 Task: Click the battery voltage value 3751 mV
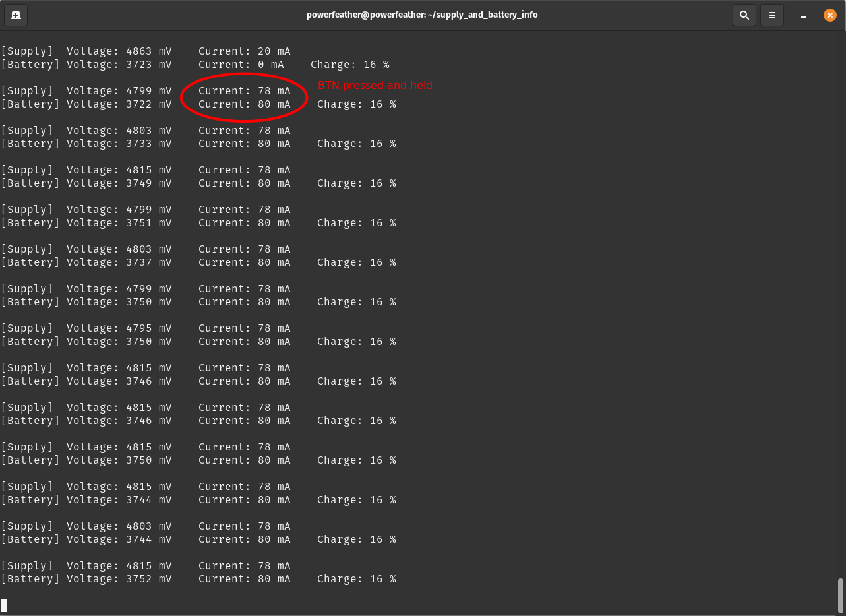(148, 223)
